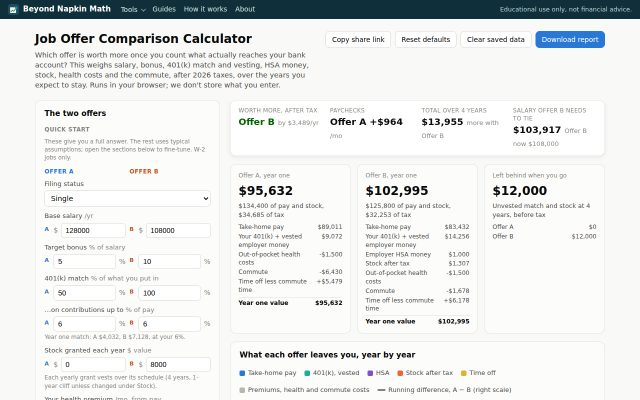Clear saved data
The image size is (640, 400).
pos(496,40)
